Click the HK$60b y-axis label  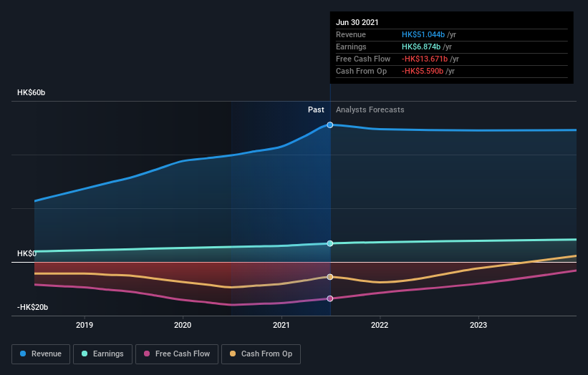click(31, 92)
